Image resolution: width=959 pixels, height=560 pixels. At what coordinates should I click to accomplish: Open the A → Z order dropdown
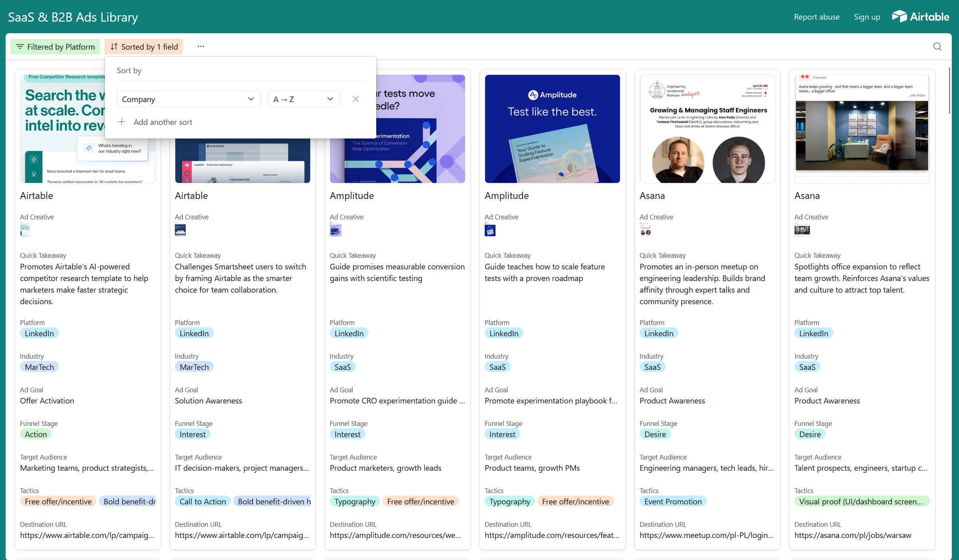tap(303, 99)
